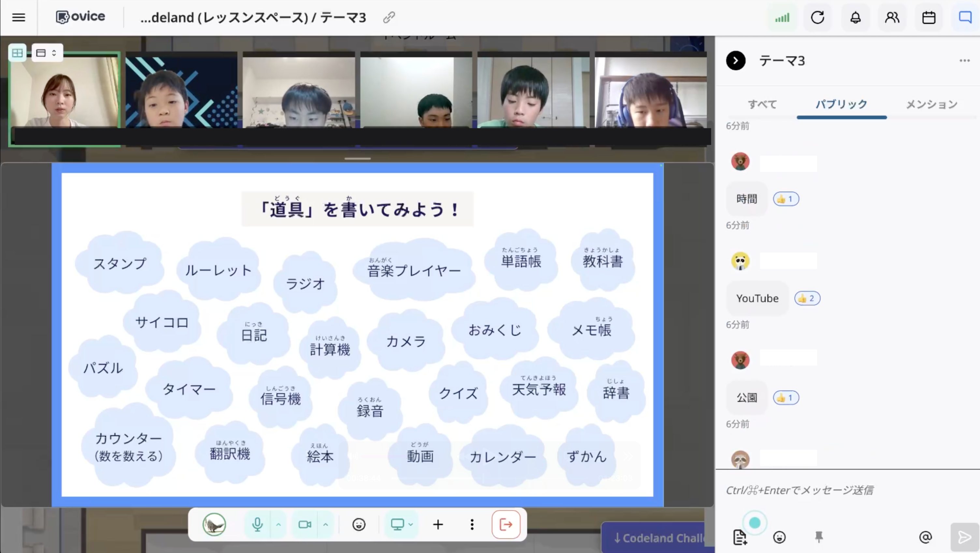
Task: Open notifications bell
Action: coord(855,18)
